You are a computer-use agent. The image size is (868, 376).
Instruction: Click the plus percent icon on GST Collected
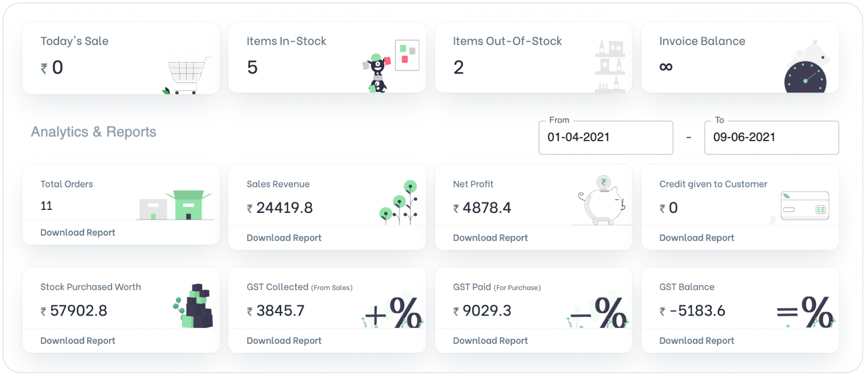(x=393, y=311)
